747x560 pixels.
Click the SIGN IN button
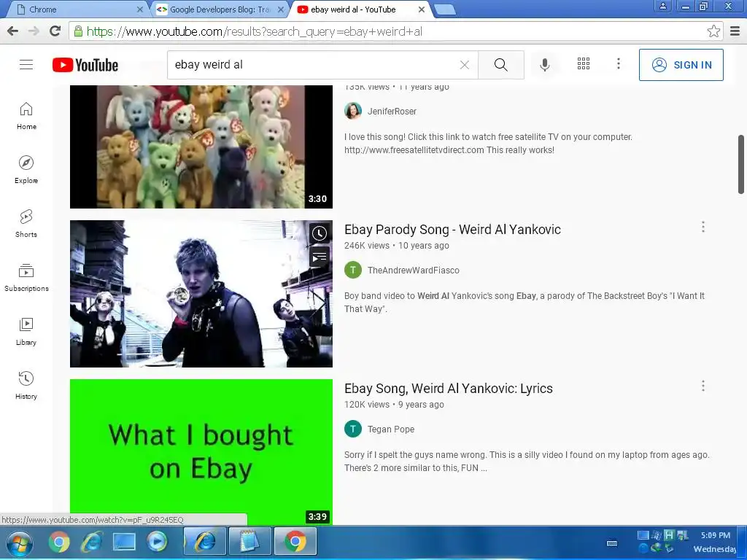coord(681,65)
